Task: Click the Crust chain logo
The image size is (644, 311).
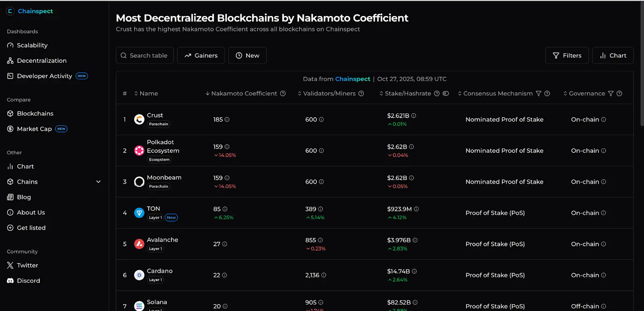Action: tap(139, 119)
